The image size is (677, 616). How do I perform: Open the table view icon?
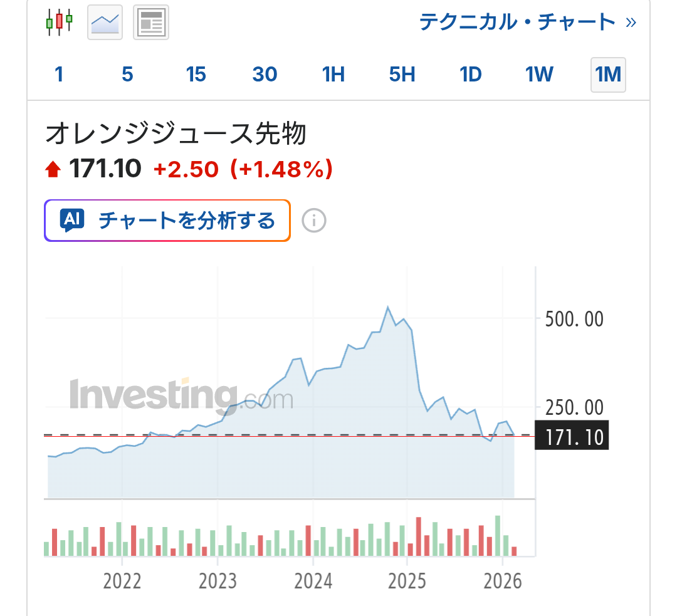(x=151, y=23)
